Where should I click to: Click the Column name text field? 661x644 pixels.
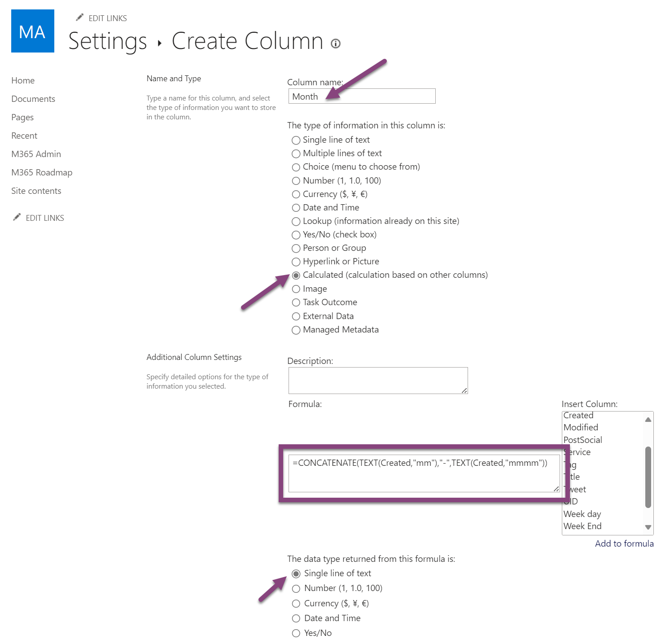click(x=362, y=96)
